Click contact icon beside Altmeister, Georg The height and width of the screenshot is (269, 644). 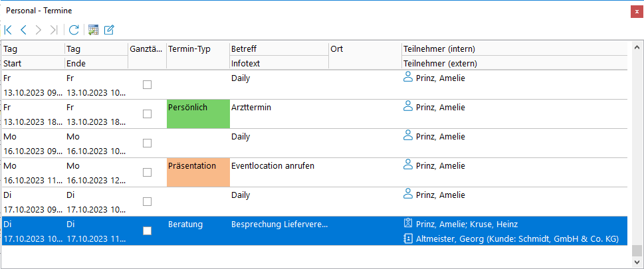coord(408,238)
